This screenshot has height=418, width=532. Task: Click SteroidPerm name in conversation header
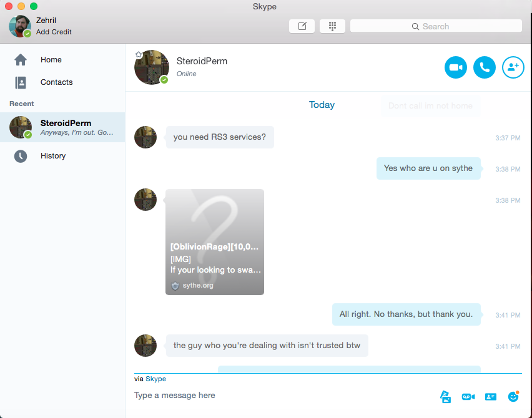202,61
